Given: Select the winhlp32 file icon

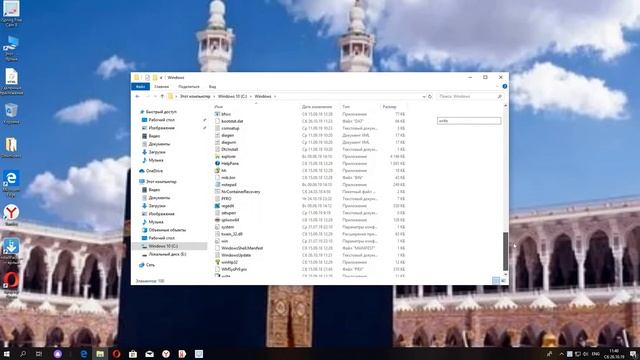Looking at the screenshot, I should 218,262.
